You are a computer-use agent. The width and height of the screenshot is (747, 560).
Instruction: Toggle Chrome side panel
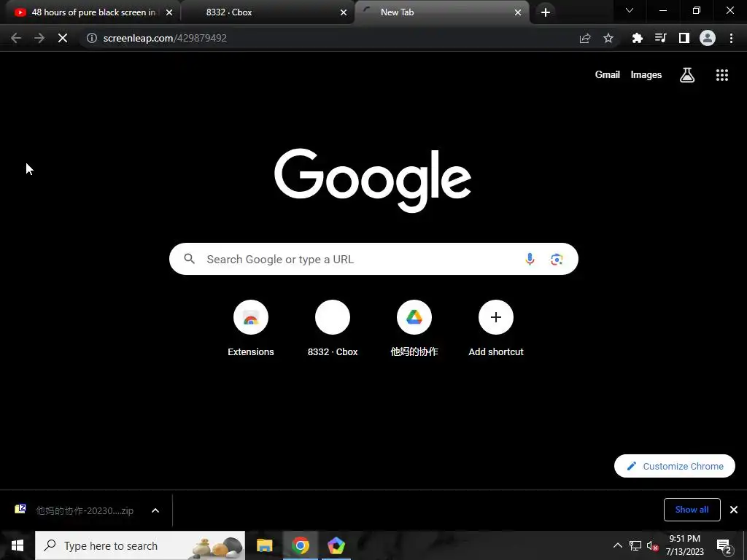tap(684, 38)
